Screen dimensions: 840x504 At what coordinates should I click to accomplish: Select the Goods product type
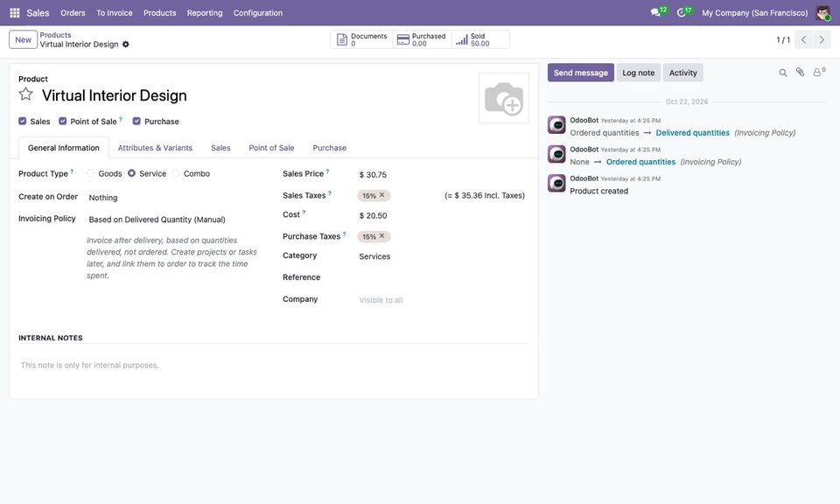coord(91,173)
